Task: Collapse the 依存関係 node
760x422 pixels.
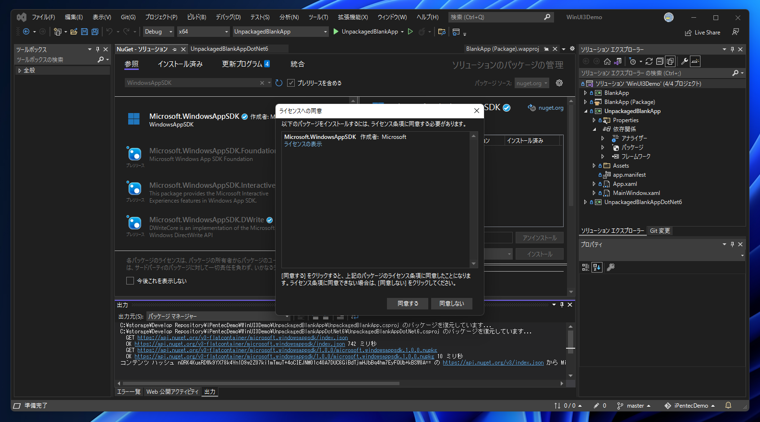Action: (594, 129)
